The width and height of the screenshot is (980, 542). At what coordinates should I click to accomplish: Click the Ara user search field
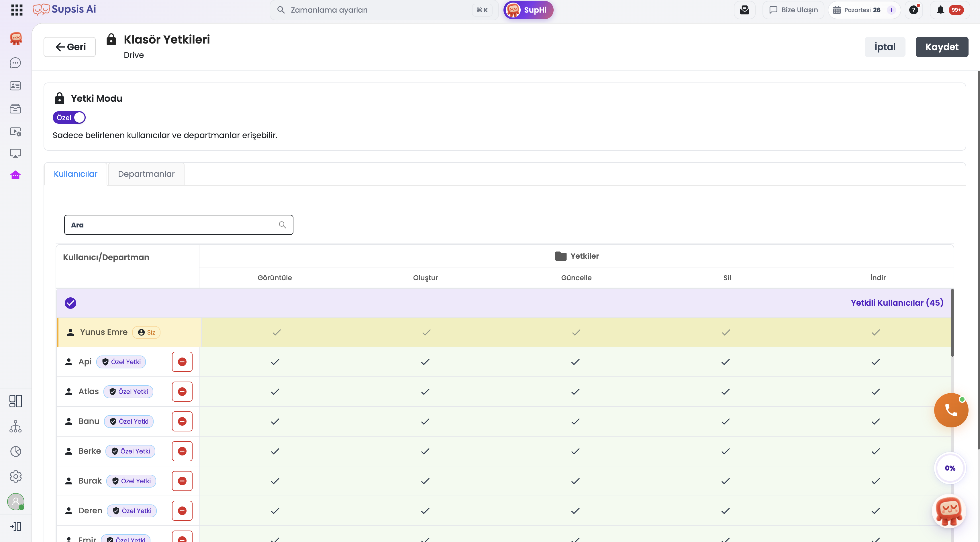coord(179,225)
